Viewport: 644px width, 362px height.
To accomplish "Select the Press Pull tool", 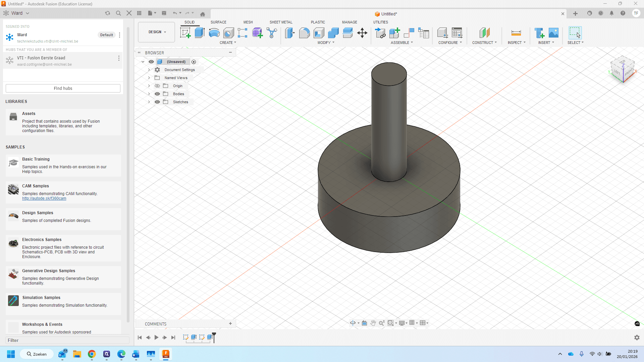I will click(x=290, y=33).
